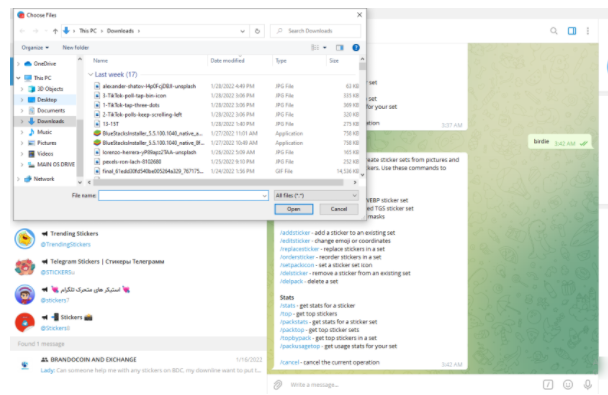Open the three-dots chat menu

588,31
